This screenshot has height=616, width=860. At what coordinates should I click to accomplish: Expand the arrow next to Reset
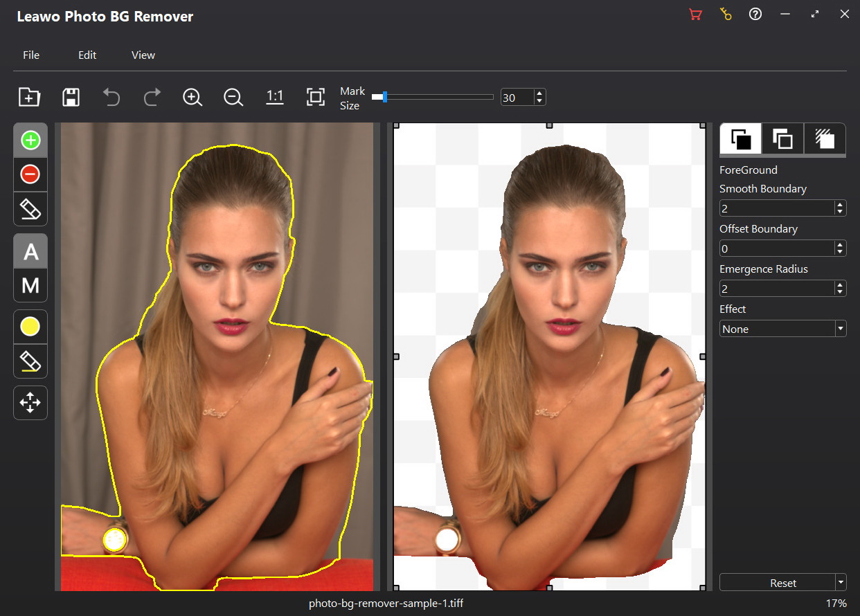pos(841,583)
